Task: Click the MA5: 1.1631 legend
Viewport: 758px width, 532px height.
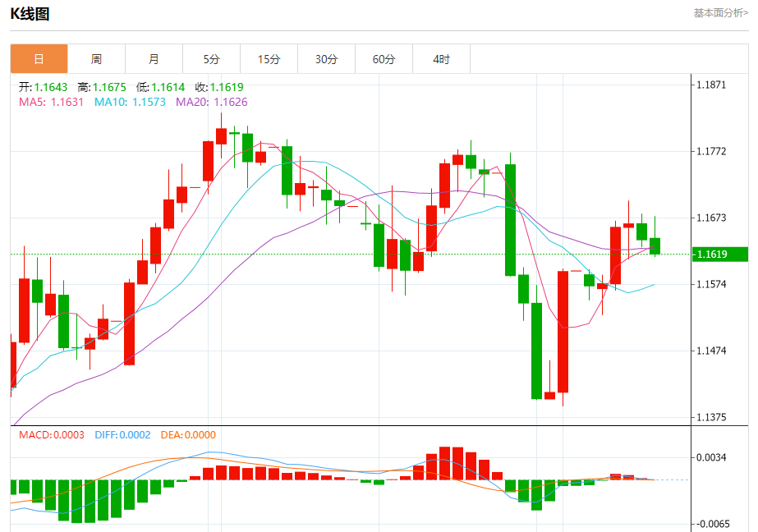Action: point(51,102)
